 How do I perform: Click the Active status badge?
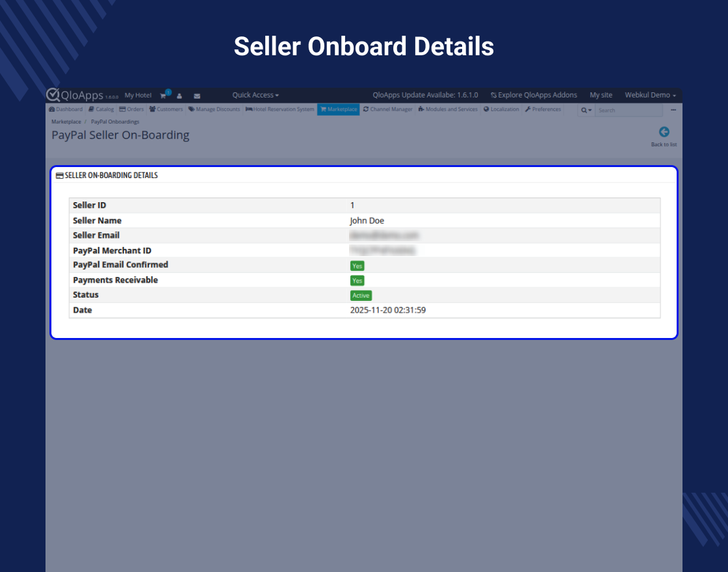coord(361,295)
